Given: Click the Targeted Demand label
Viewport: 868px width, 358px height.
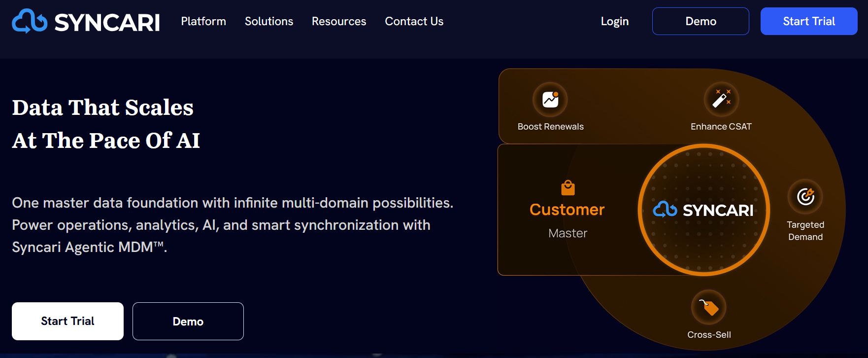Looking at the screenshot, I should click(x=805, y=231).
